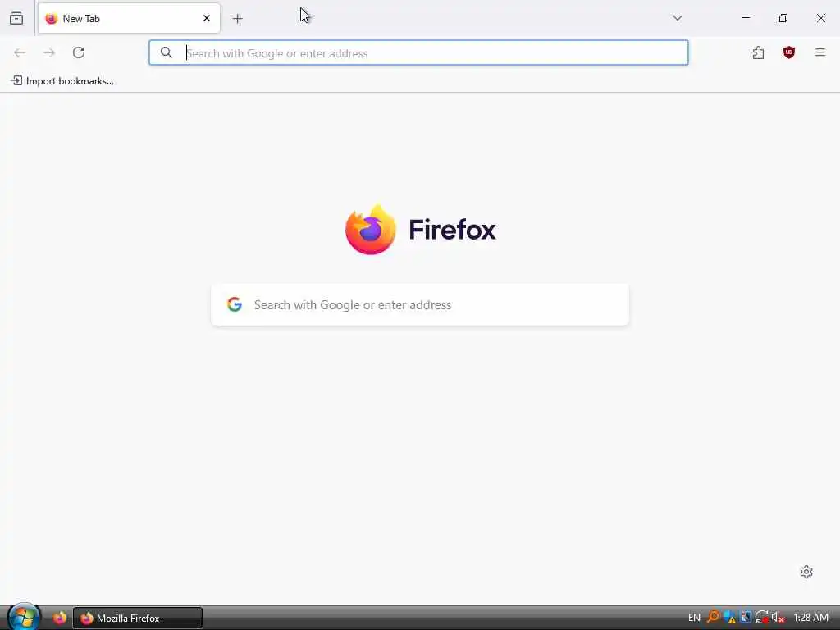Viewport: 840px width, 630px height.
Task: Click the magnifier icon in the address bar
Action: click(x=167, y=52)
